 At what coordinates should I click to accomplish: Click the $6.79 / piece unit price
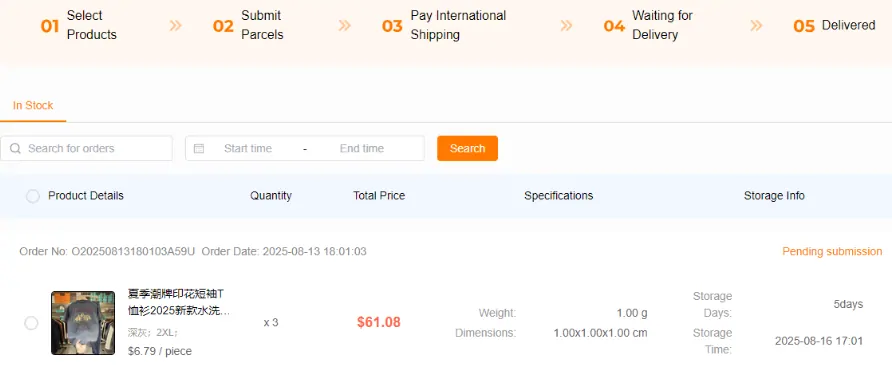(x=160, y=351)
